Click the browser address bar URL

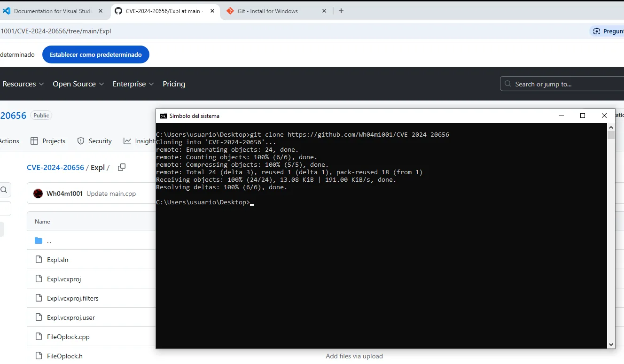click(56, 31)
